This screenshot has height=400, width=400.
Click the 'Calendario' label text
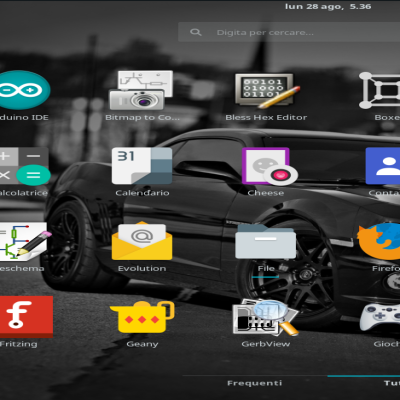tap(142, 193)
